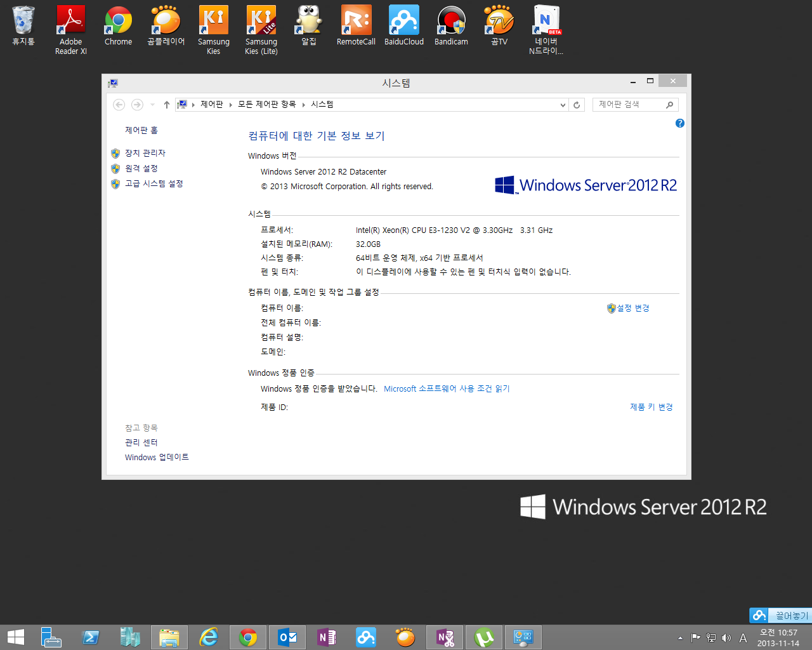Select the 32.0GB memory value
This screenshot has height=650, width=812.
pos(368,244)
